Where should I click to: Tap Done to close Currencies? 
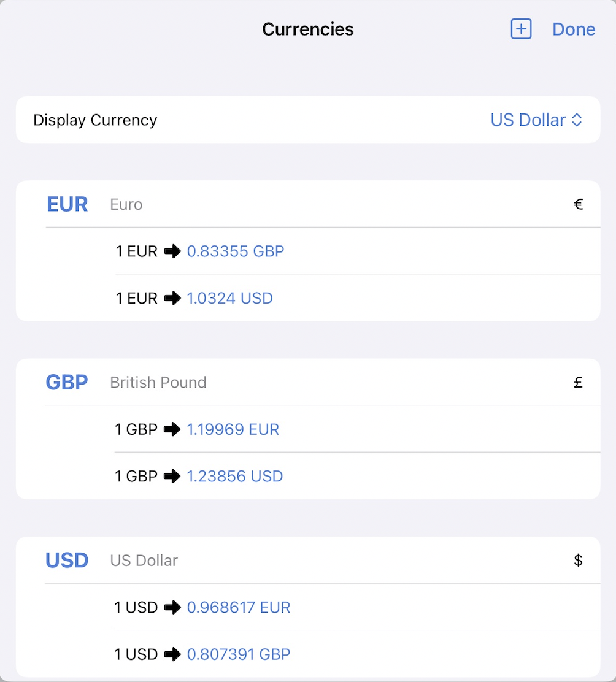point(574,29)
